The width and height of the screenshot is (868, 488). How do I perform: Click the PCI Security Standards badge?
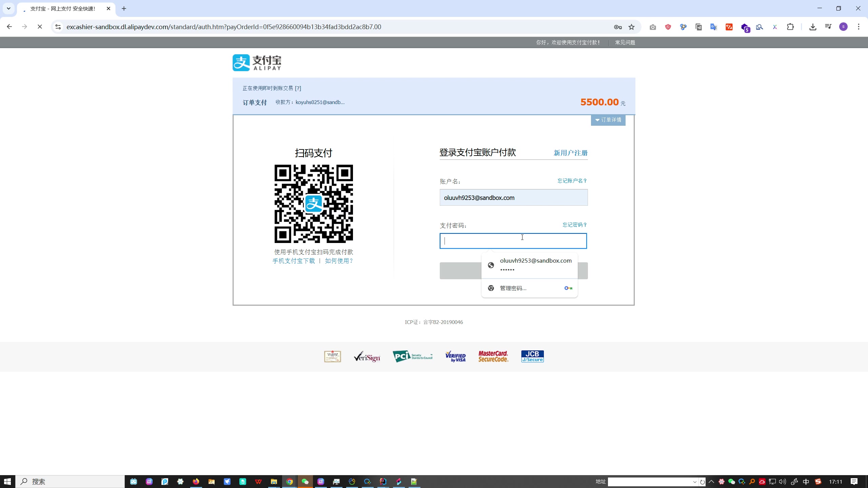coord(412,356)
